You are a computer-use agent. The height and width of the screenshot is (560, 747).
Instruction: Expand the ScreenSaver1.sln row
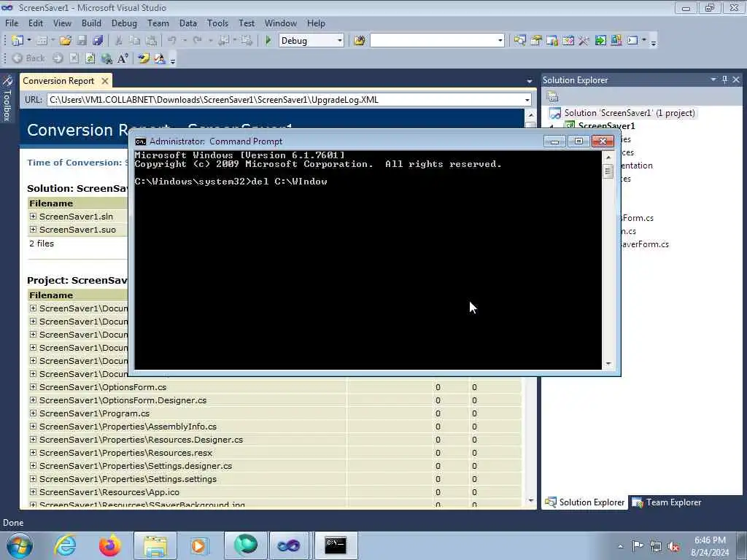(33, 216)
